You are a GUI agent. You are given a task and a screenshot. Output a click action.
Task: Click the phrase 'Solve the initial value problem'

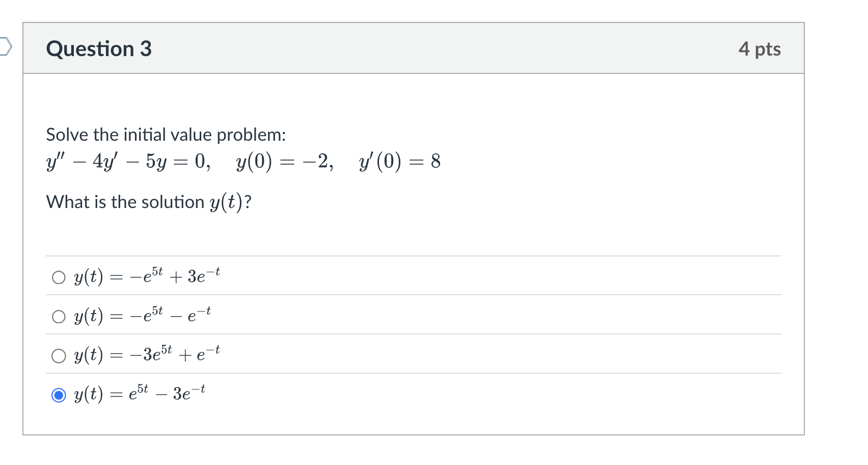coord(166,134)
